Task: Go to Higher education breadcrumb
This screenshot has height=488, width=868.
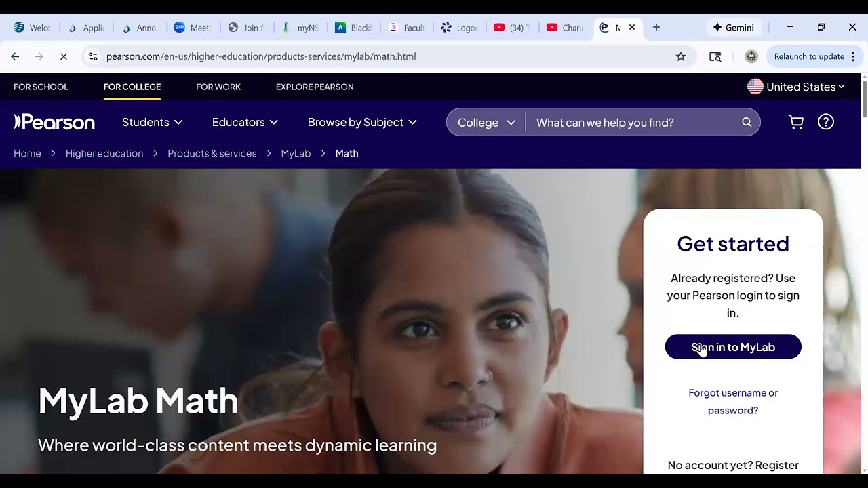Action: (x=104, y=153)
